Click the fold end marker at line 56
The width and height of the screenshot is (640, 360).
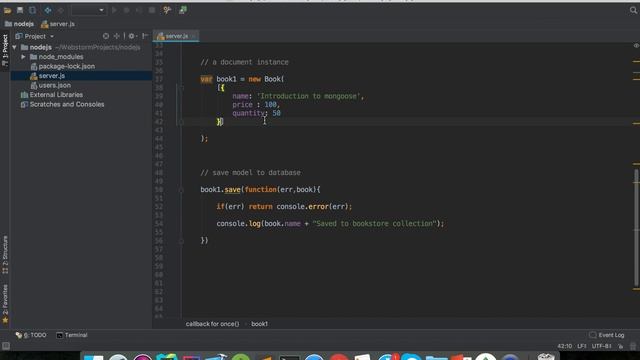181,241
